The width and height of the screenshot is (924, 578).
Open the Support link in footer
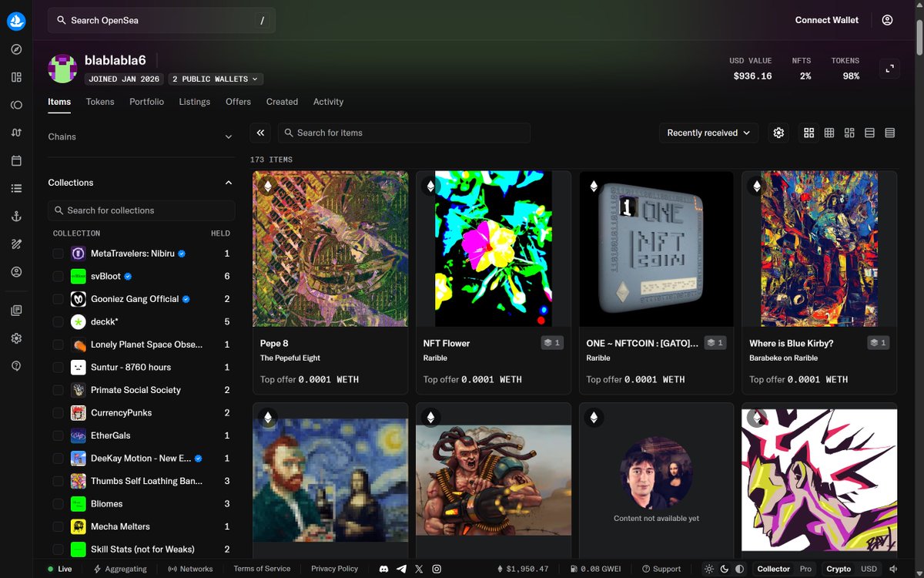(661, 569)
